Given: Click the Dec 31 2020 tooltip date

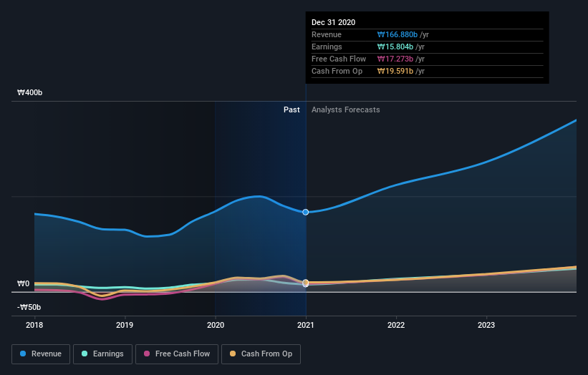Looking at the screenshot, I should (x=333, y=22).
